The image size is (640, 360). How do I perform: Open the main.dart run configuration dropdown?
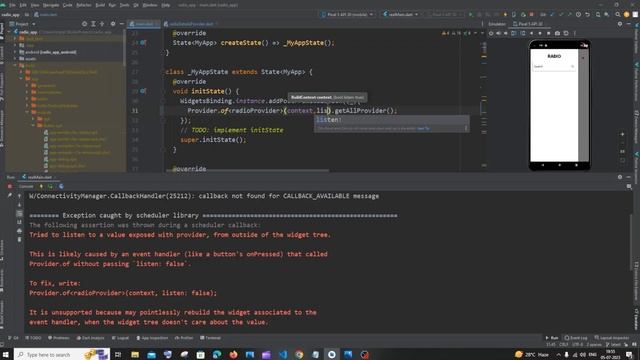pyautogui.click(x=400, y=14)
